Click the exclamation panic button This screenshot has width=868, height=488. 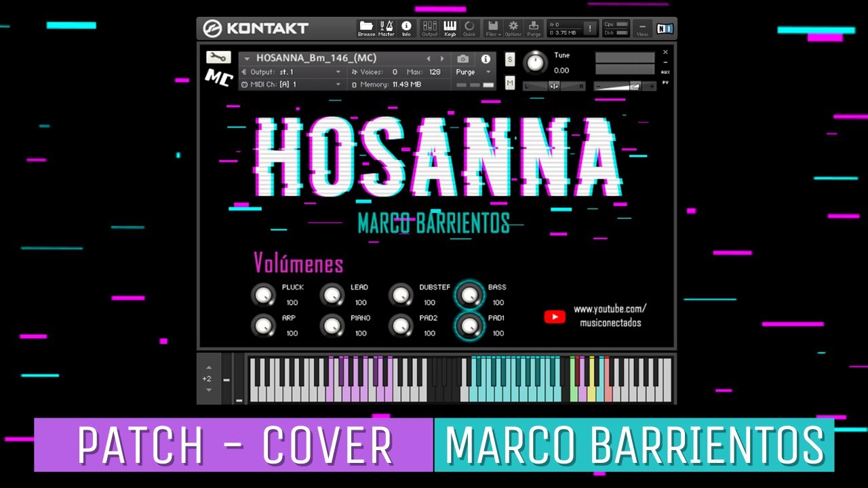tap(590, 28)
